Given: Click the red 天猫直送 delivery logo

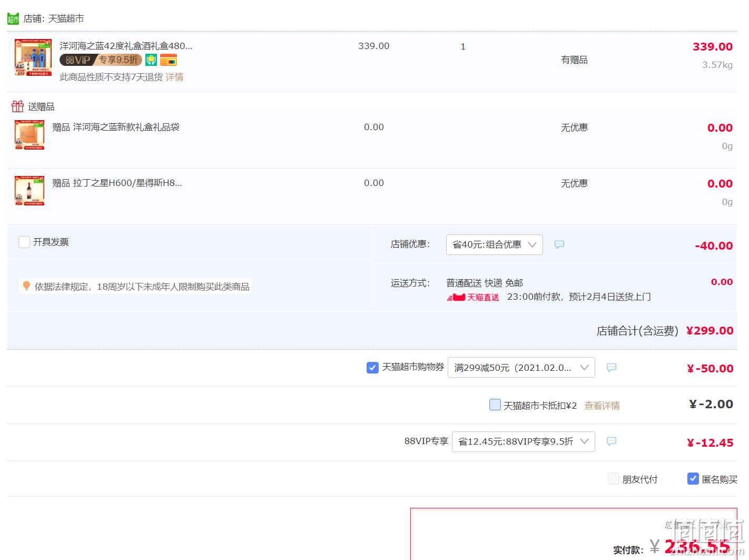Looking at the screenshot, I should coord(473,297).
